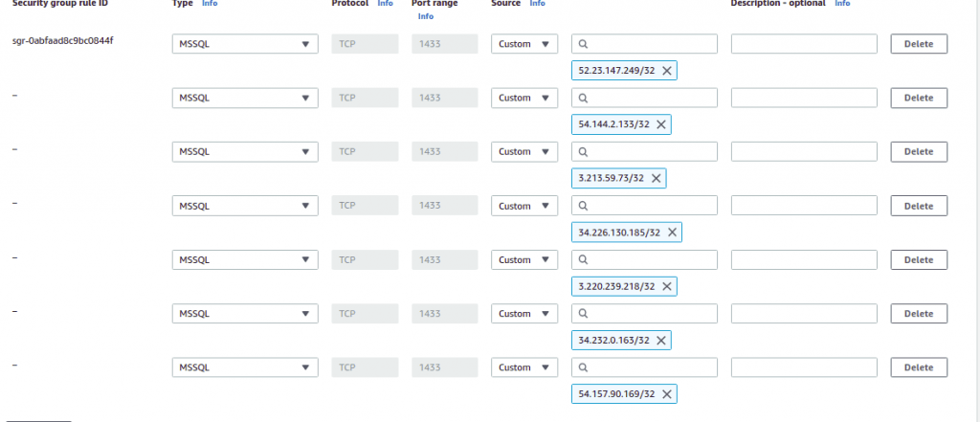Screen dimensions: 980x422
Task: Remove the 54.144.2.133/32 source chip
Action: tap(660, 124)
